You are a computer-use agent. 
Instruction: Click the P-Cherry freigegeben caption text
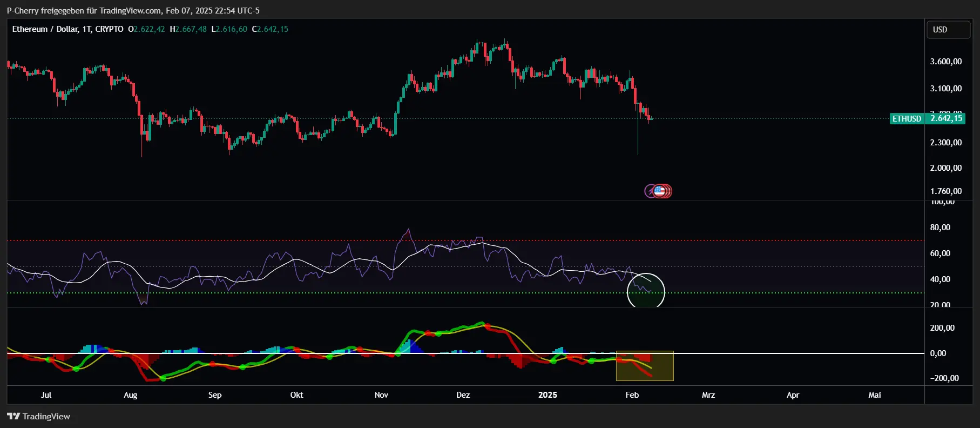click(x=133, y=11)
